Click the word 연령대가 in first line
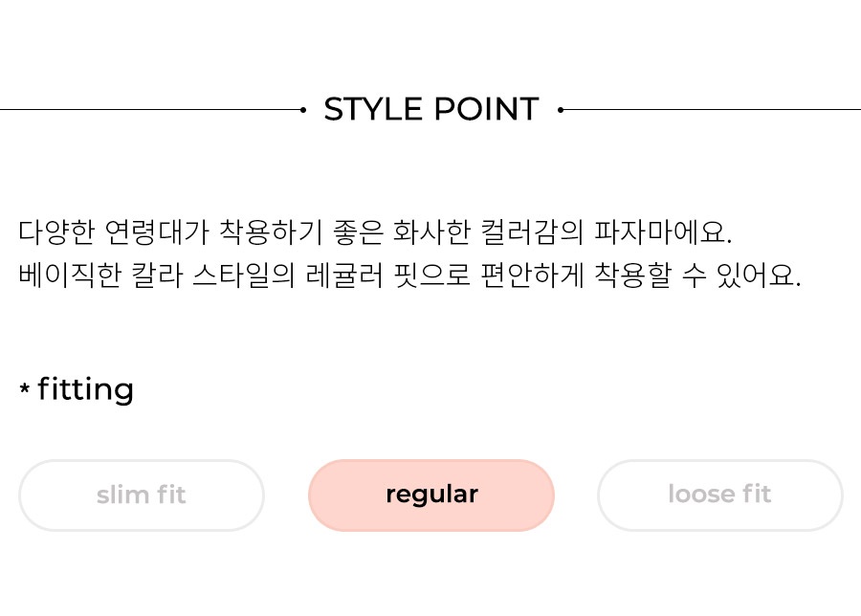 157,231
